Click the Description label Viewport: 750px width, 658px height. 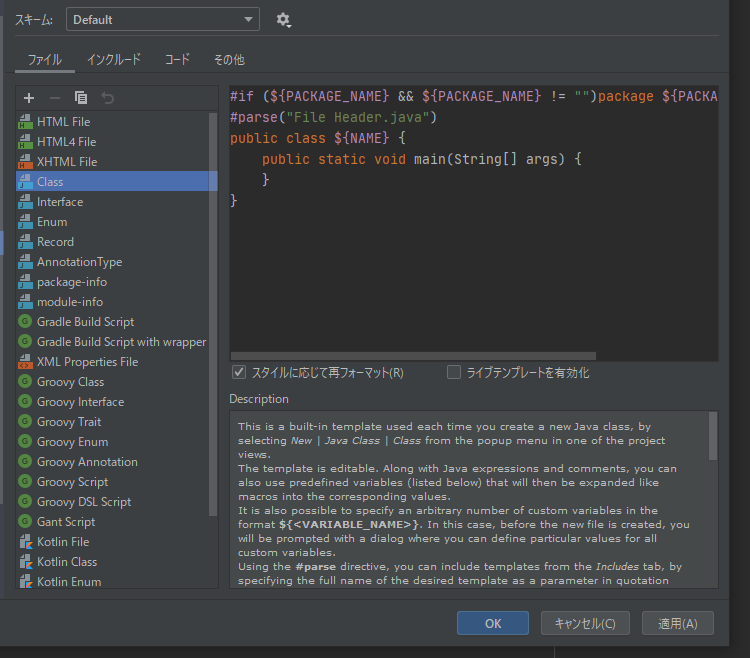tap(259, 399)
